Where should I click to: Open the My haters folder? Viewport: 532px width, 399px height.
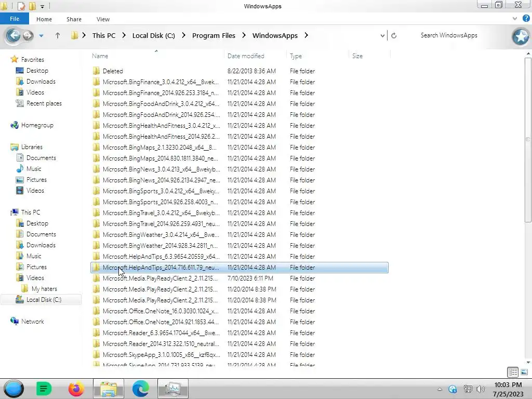point(44,289)
